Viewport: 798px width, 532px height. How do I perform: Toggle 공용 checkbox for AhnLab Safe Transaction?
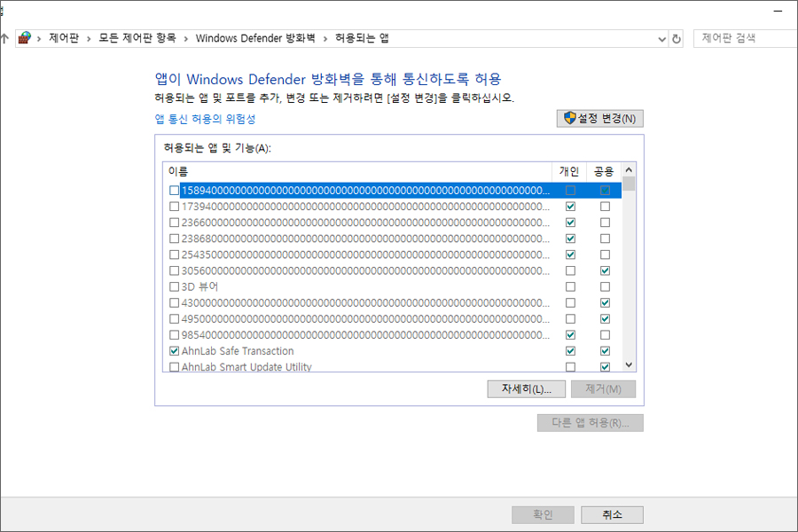click(605, 351)
